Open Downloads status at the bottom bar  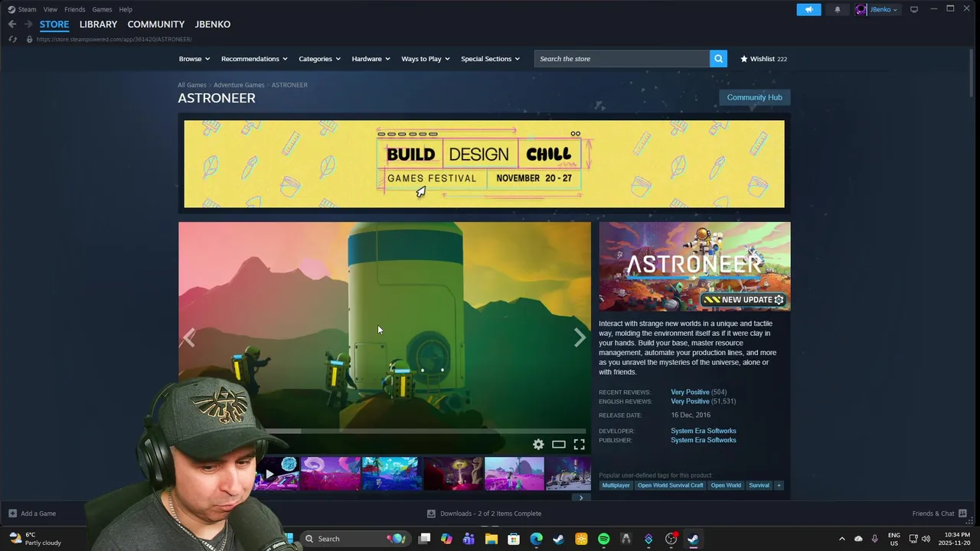click(484, 514)
